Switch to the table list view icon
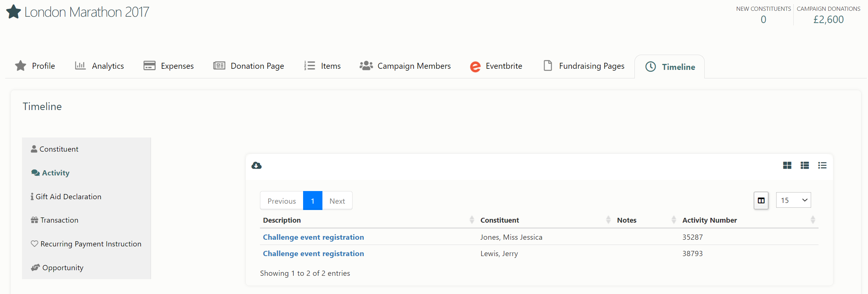This screenshot has height=294, width=868. click(x=805, y=165)
